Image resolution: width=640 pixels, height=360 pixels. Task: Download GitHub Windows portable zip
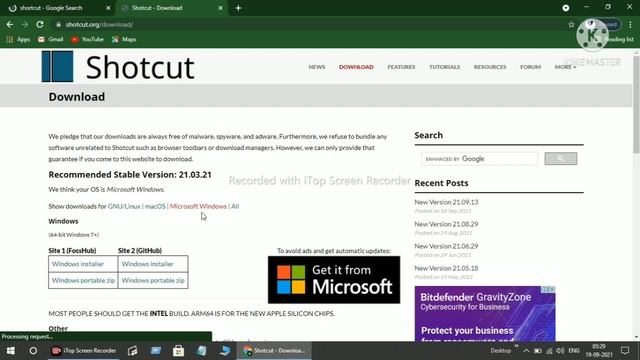click(x=153, y=280)
